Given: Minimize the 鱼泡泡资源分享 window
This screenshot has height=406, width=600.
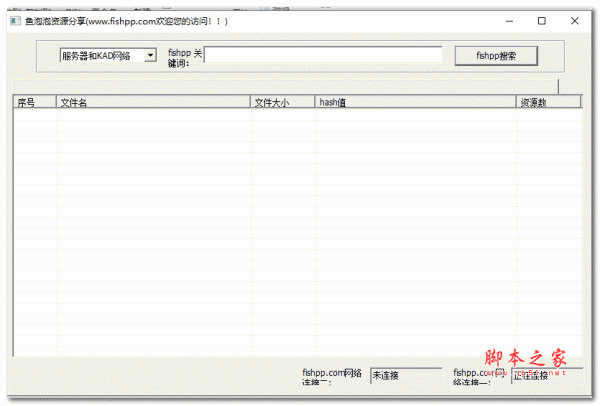Looking at the screenshot, I should click(x=509, y=21).
